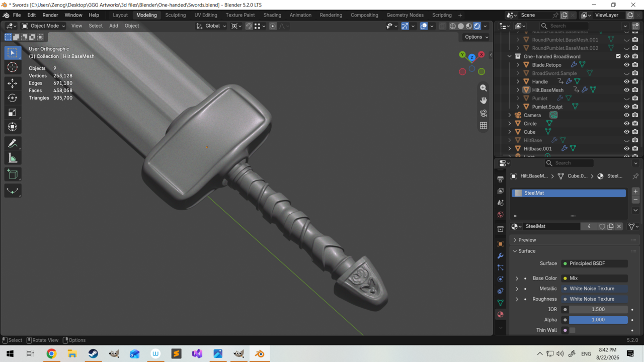The width and height of the screenshot is (644, 362).
Task: Switch to solid viewport shading
Action: point(461,26)
